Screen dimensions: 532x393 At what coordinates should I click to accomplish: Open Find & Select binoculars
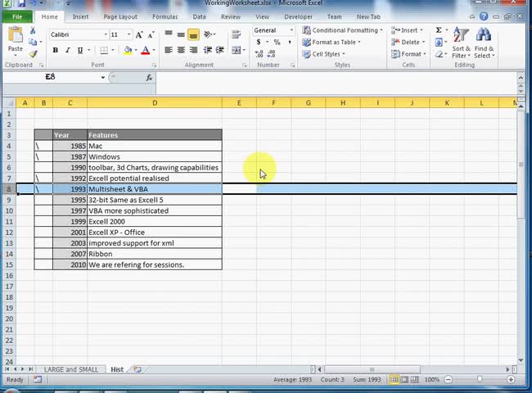[x=485, y=43]
